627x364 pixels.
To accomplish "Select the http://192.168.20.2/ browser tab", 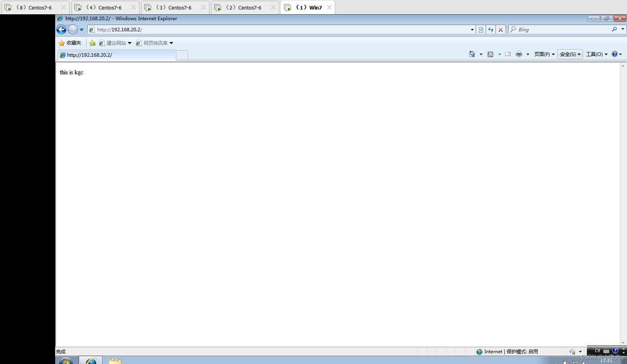I will (117, 55).
